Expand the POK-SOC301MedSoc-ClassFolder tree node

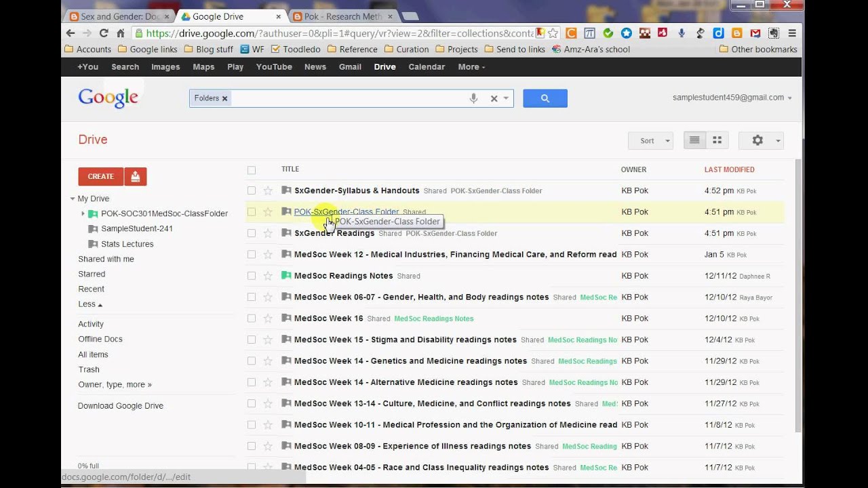click(x=83, y=213)
